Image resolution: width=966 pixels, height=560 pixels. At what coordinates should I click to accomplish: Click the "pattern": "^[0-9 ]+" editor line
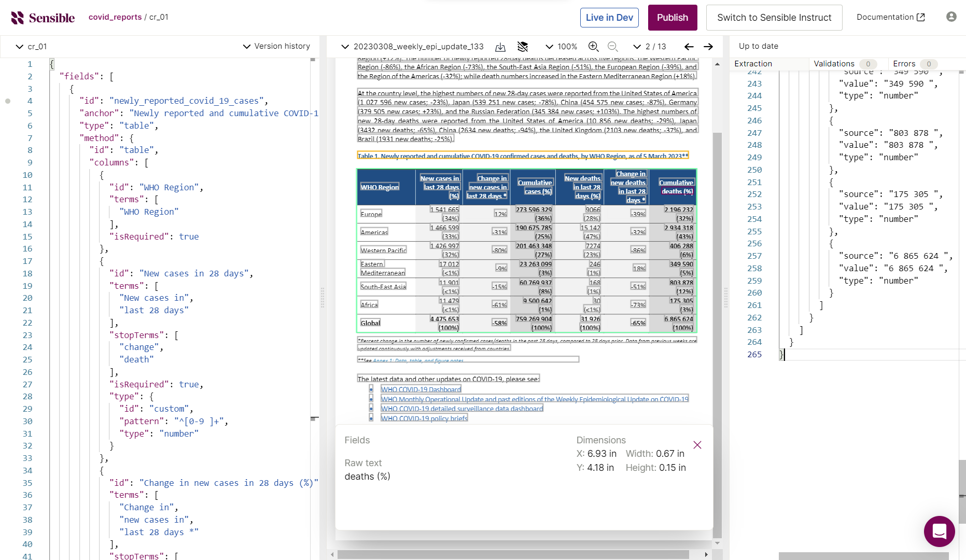pos(174,421)
